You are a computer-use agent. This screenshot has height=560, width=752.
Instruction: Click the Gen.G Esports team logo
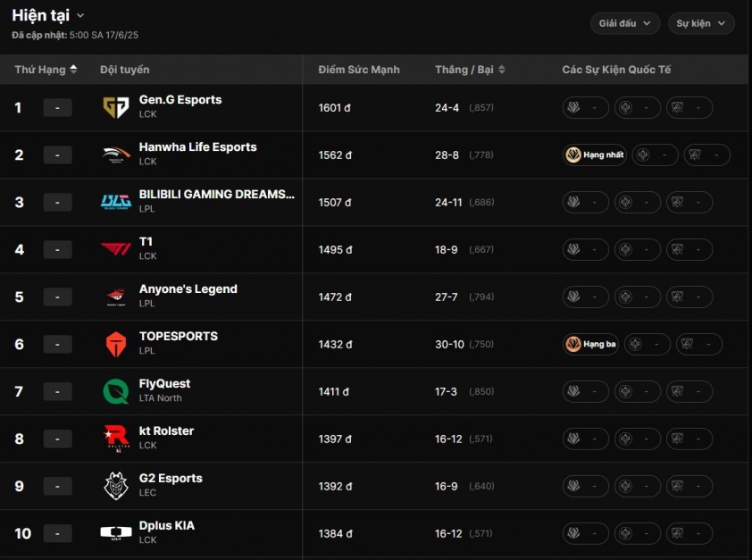tap(116, 107)
